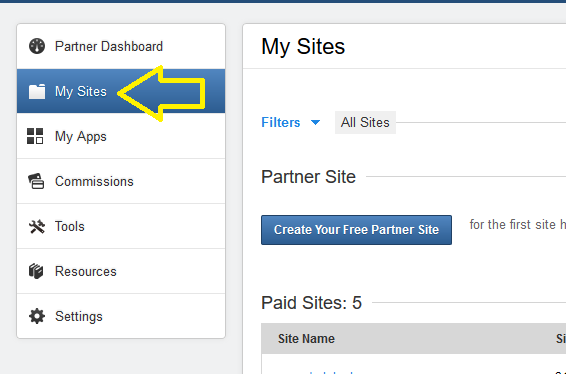Click the Commissions credit cards icon
The width and height of the screenshot is (566, 374).
click(36, 181)
